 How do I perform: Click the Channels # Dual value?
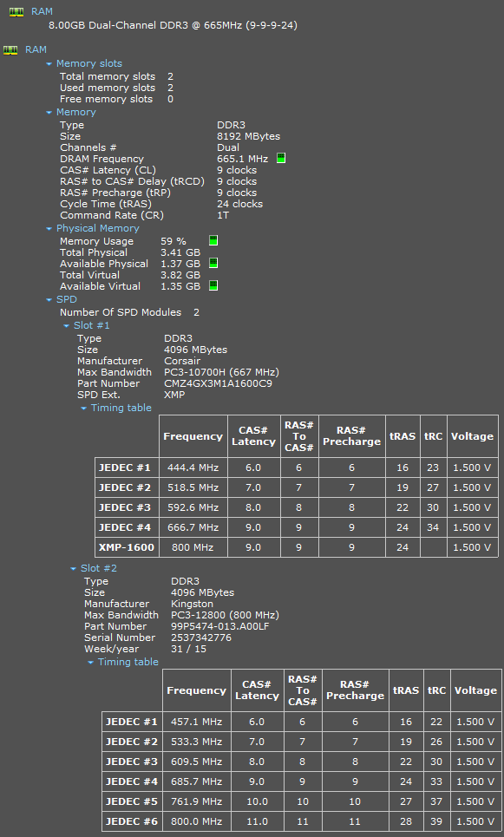point(228,147)
